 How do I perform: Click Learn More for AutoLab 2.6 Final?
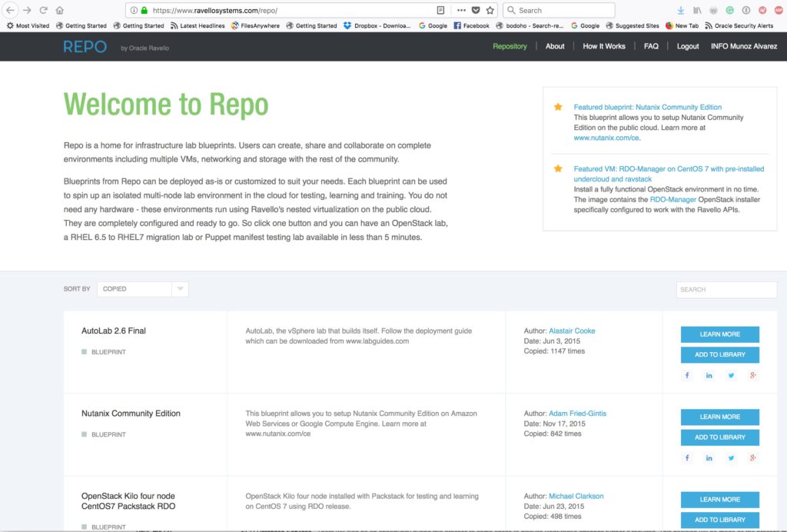(719, 334)
